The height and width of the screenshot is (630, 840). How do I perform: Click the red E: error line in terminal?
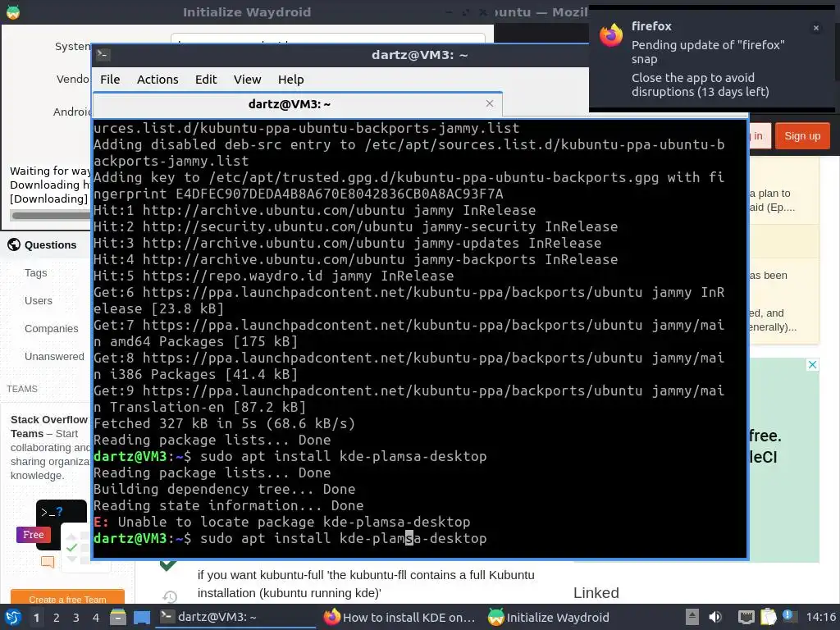click(282, 522)
